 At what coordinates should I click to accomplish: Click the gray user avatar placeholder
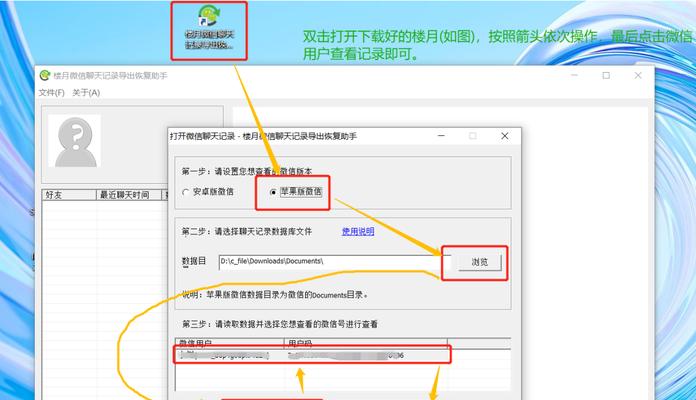[75, 141]
